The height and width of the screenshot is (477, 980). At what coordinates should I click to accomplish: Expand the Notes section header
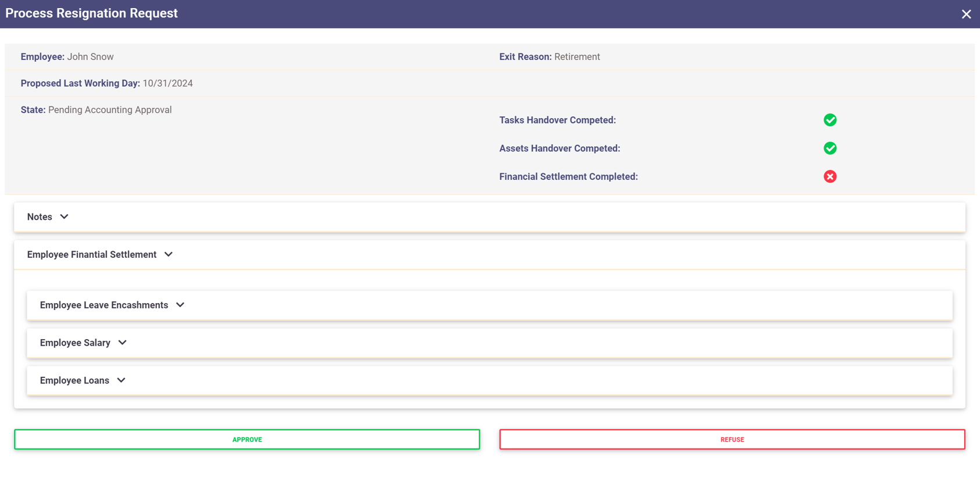(40, 217)
